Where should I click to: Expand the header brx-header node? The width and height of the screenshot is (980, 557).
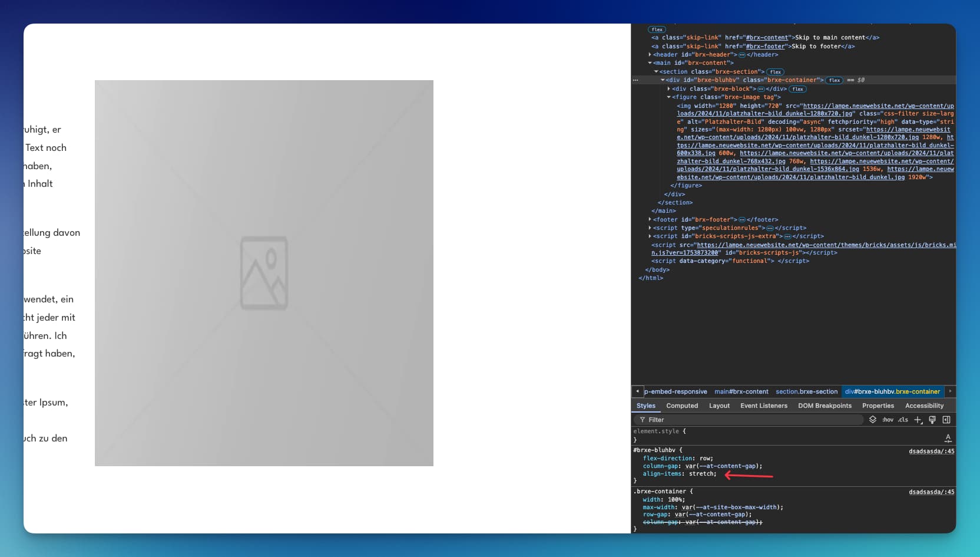click(x=650, y=55)
